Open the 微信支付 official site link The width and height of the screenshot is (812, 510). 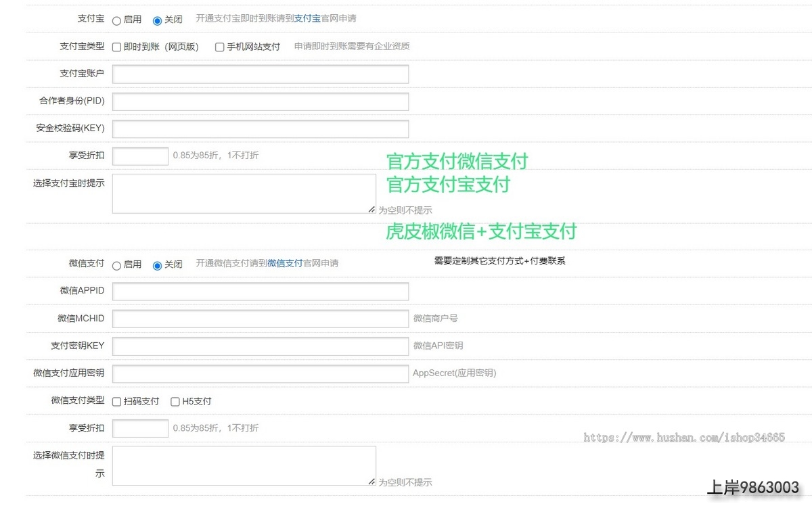click(285, 263)
